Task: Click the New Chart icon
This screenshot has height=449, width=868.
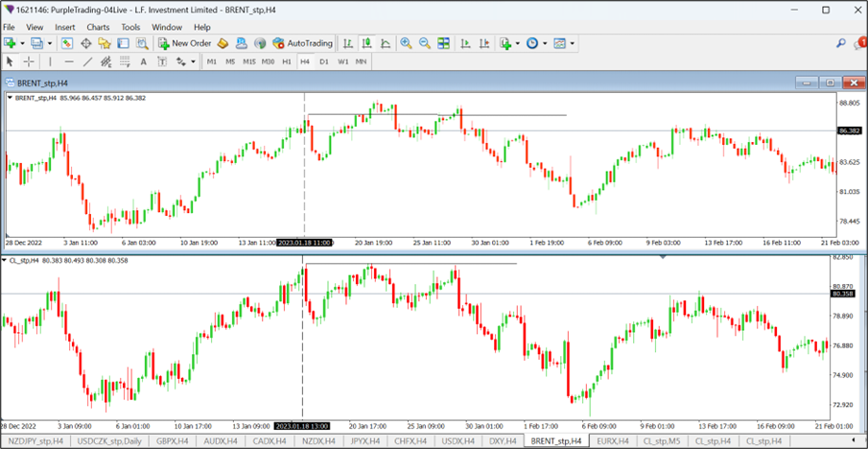Action: [10, 42]
